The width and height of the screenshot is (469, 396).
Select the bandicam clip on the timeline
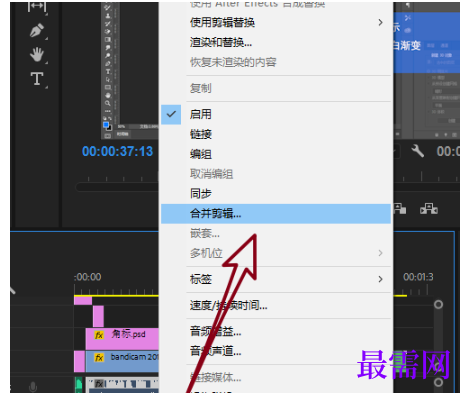[x=122, y=361]
